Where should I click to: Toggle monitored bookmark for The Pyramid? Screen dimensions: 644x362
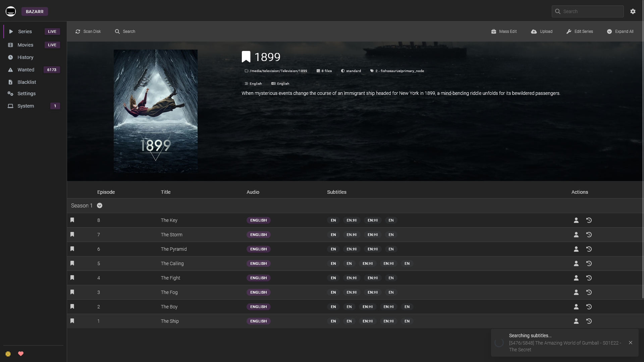(72, 249)
